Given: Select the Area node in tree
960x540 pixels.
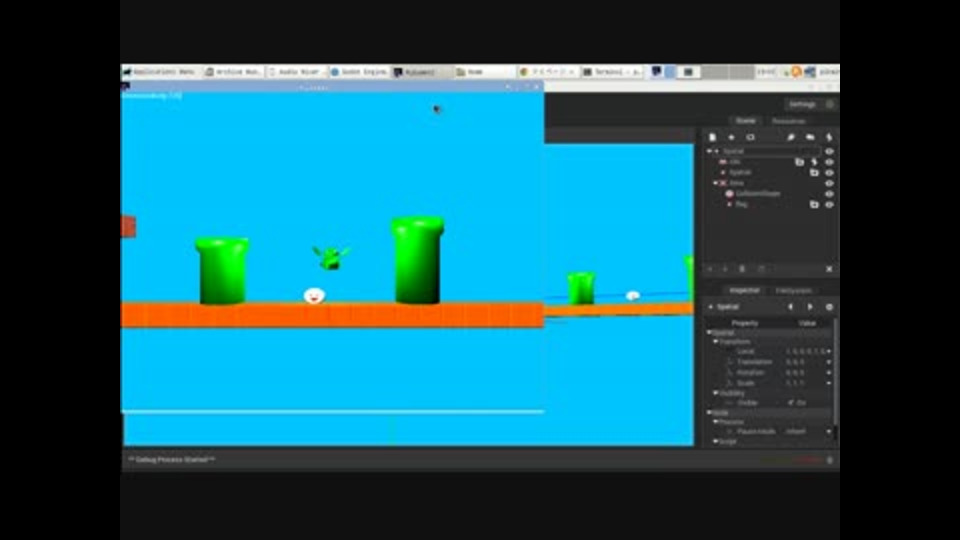Looking at the screenshot, I should point(737,183).
